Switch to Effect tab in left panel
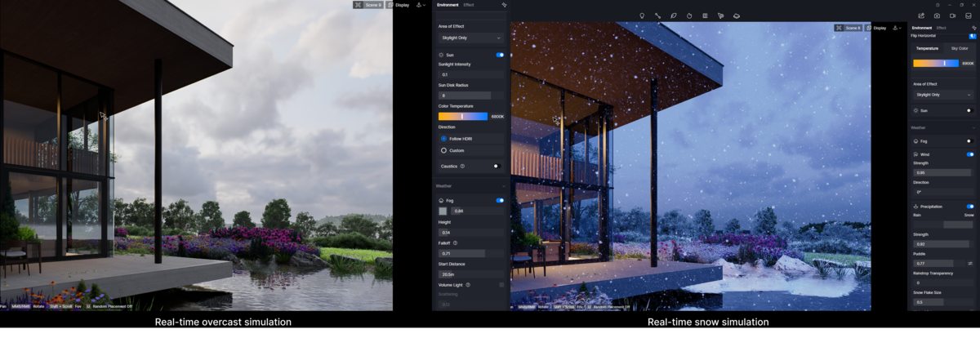 [469, 5]
